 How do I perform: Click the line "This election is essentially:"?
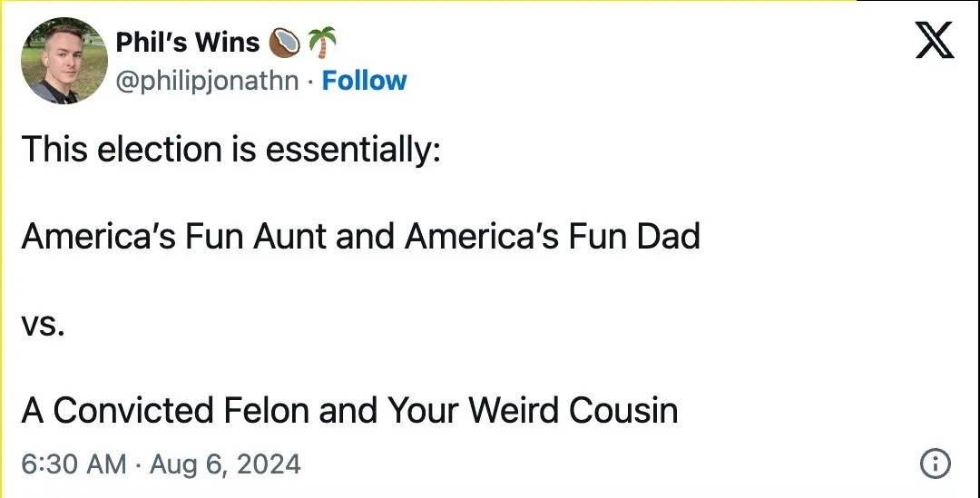pyautogui.click(x=230, y=149)
